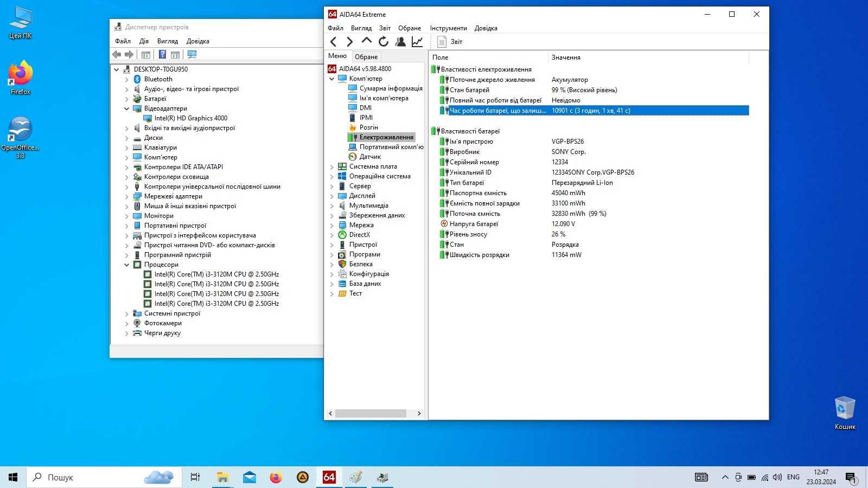The height and width of the screenshot is (488, 868).
Task: Open the Цей ПК desktop icon
Action: pos(21,23)
